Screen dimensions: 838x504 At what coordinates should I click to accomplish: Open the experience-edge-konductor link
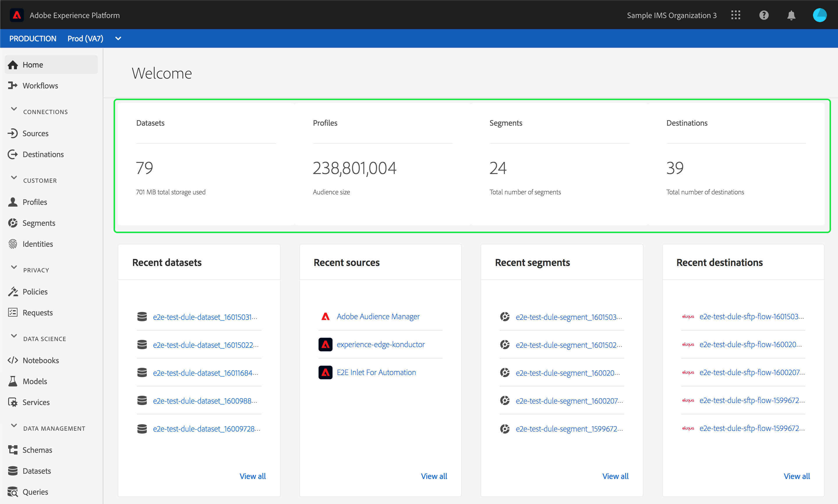tap(381, 344)
